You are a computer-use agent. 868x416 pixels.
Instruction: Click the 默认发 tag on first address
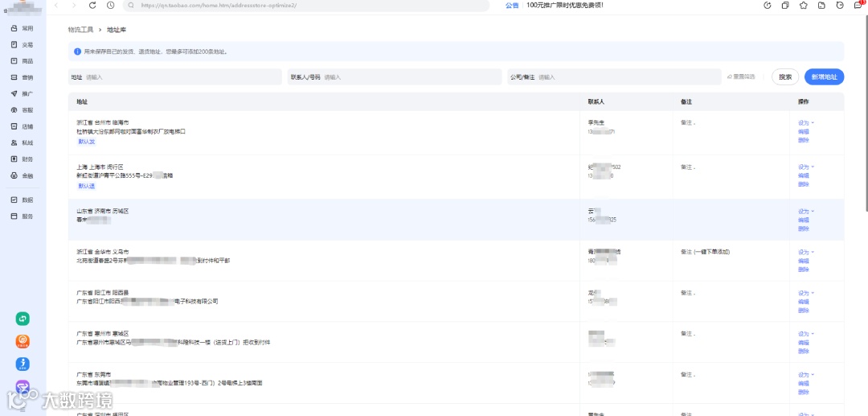click(x=86, y=142)
